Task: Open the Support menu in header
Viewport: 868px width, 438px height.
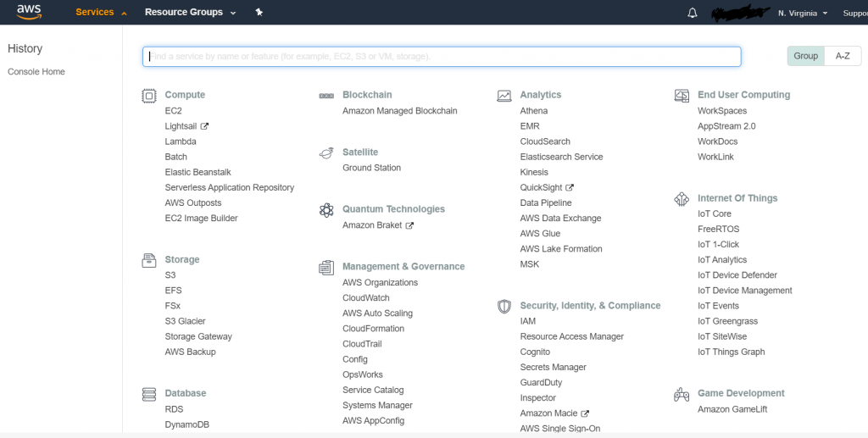Action: click(x=854, y=13)
